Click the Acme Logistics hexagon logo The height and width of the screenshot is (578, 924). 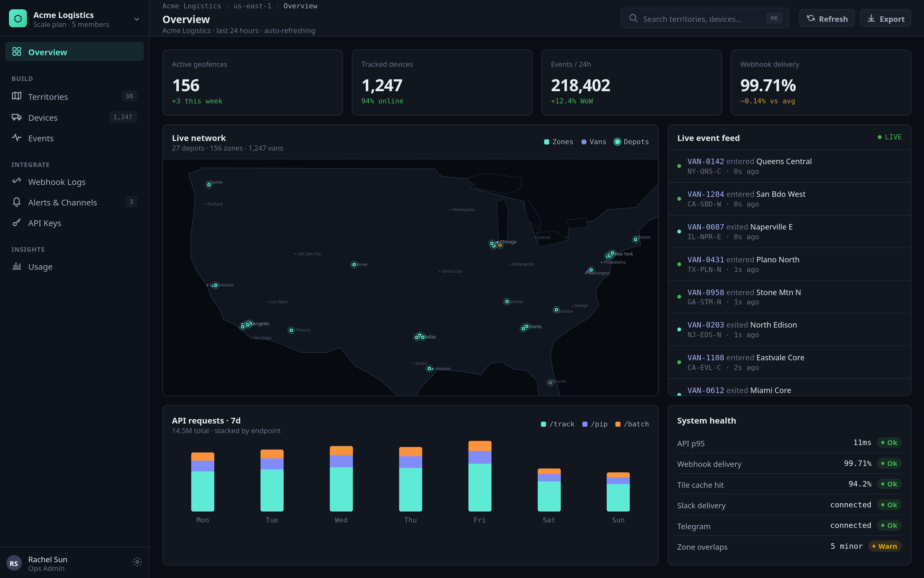click(18, 19)
